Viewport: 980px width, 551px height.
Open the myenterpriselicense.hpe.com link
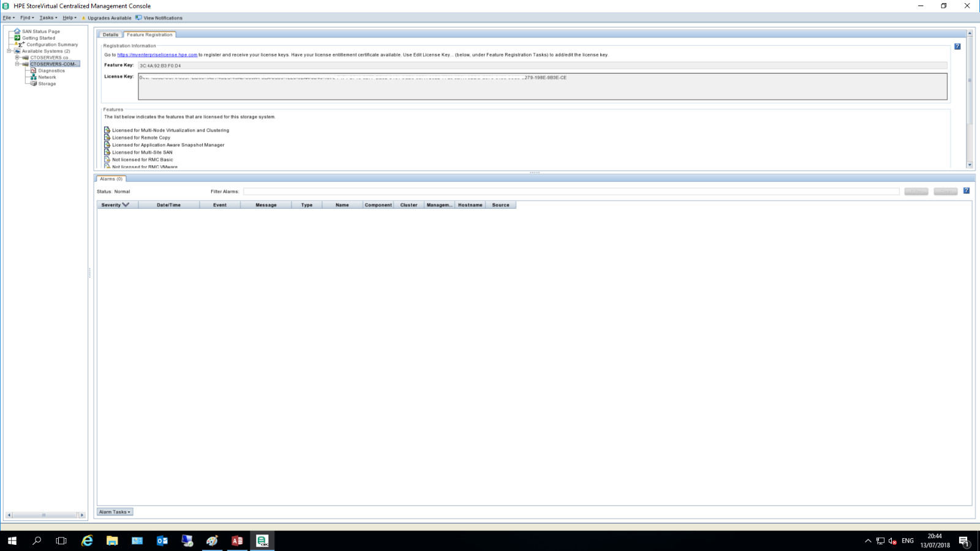(x=157, y=55)
